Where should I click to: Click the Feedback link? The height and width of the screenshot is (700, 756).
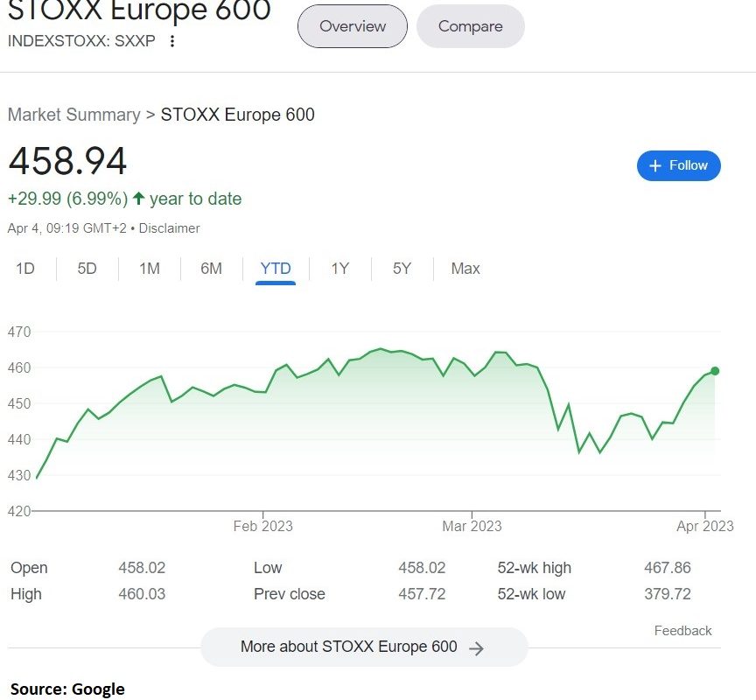(x=682, y=631)
